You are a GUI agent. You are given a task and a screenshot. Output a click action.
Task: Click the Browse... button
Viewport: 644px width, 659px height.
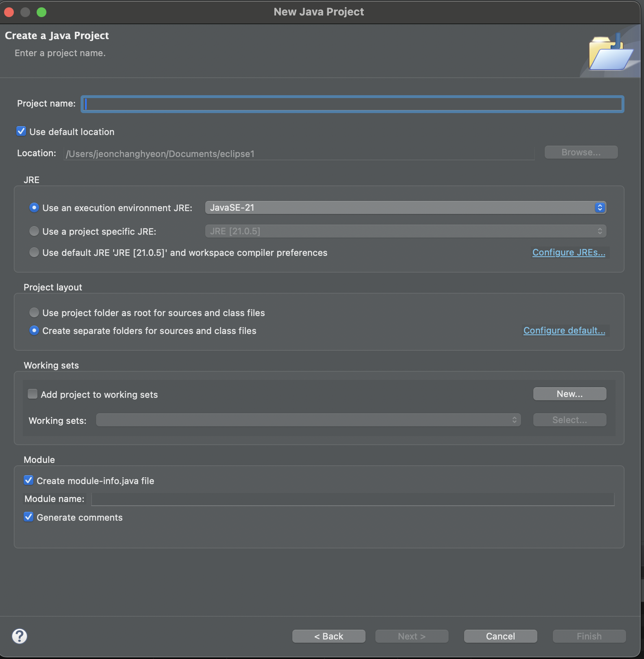pos(581,152)
